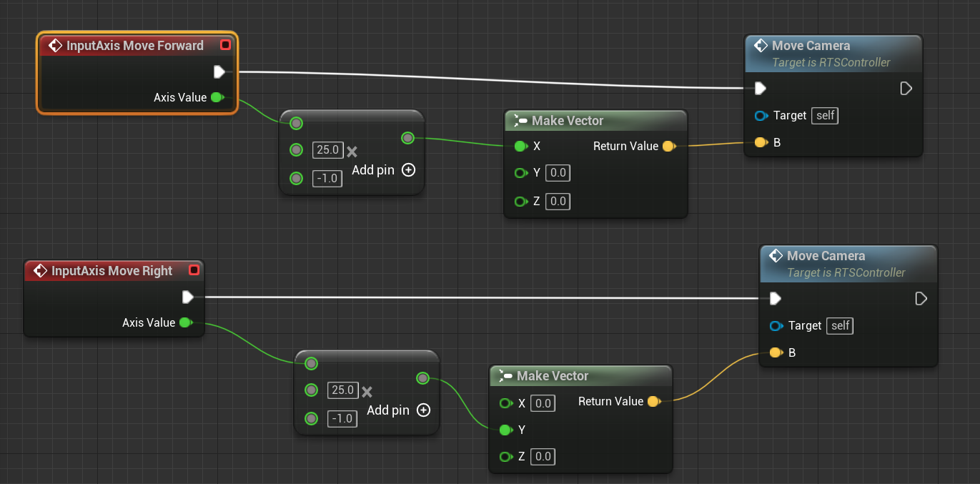Click the red stop square on InputAxis Move Right
980x484 pixels.
point(194,270)
